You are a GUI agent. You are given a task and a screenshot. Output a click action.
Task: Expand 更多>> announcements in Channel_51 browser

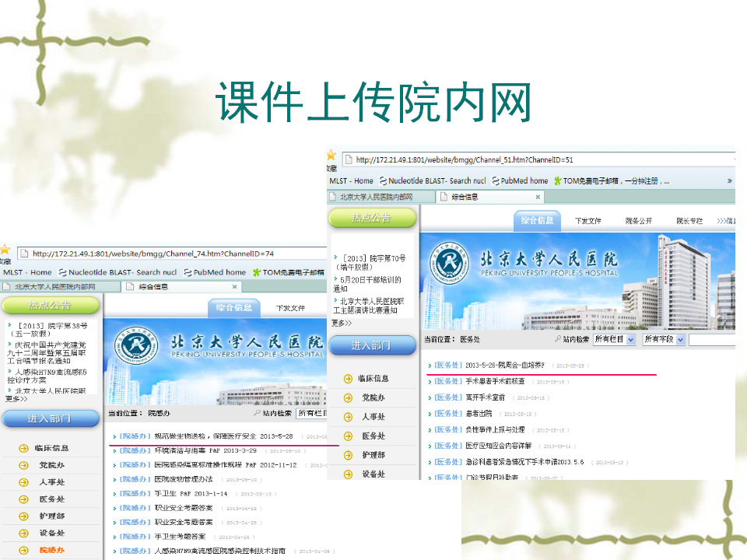[342, 324]
